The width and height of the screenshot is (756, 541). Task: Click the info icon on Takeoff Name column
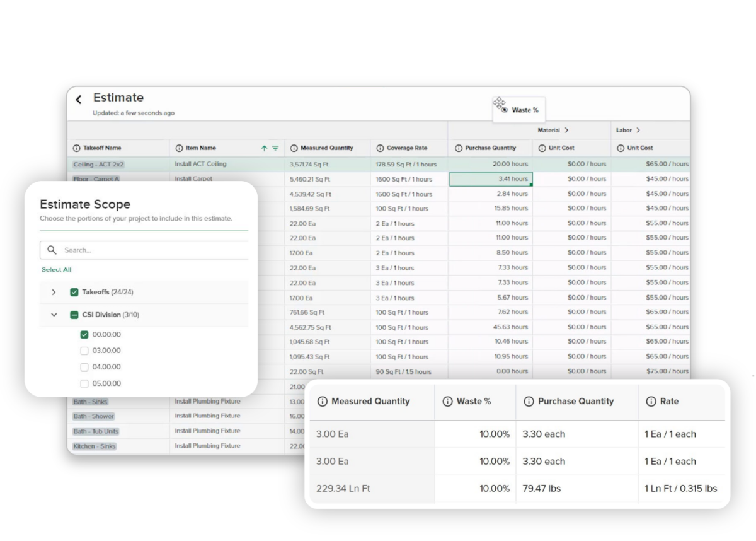click(76, 148)
